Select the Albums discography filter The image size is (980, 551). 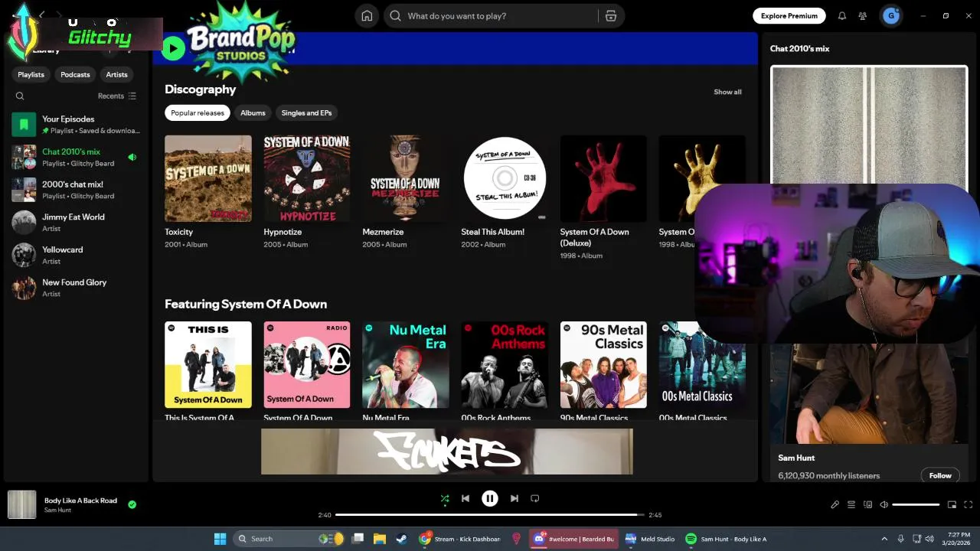click(253, 112)
